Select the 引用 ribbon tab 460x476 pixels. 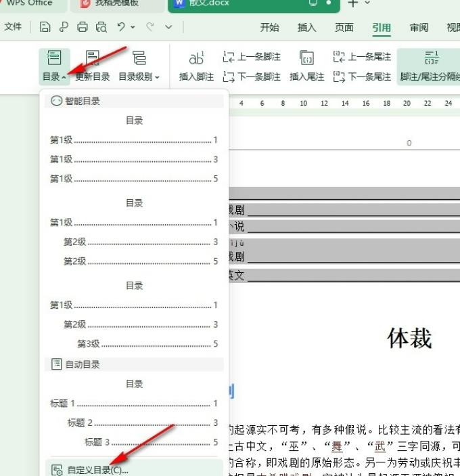point(382,28)
